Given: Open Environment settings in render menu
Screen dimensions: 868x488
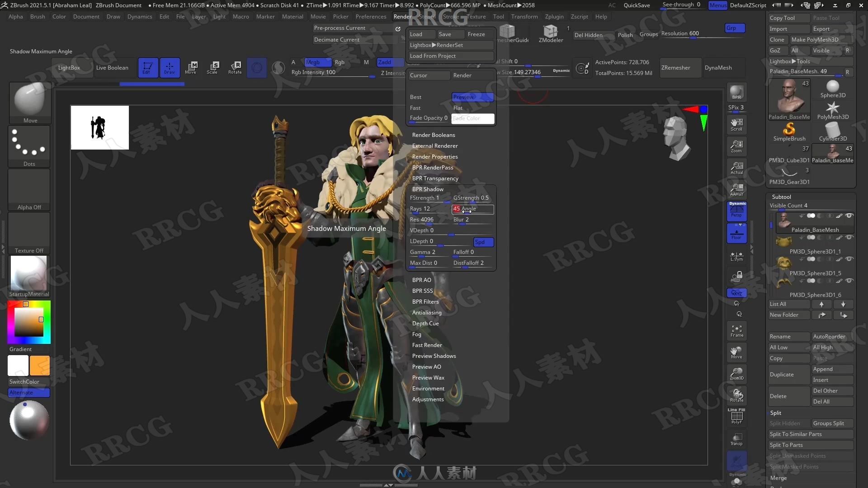Looking at the screenshot, I should [x=427, y=388].
